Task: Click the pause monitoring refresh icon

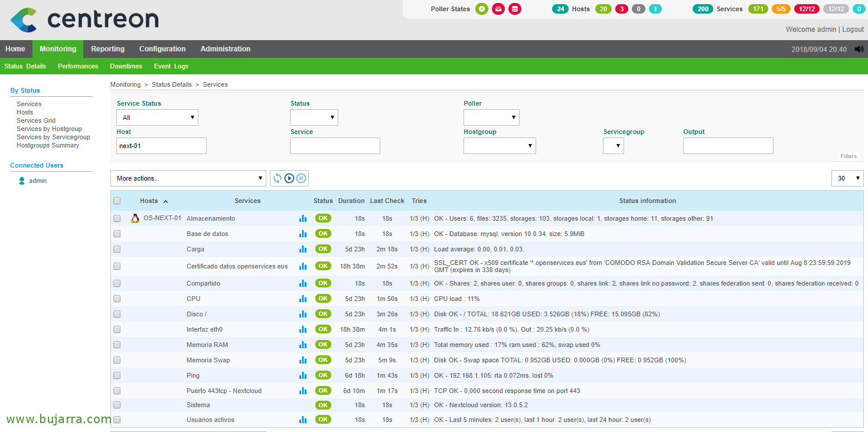Action: [301, 178]
